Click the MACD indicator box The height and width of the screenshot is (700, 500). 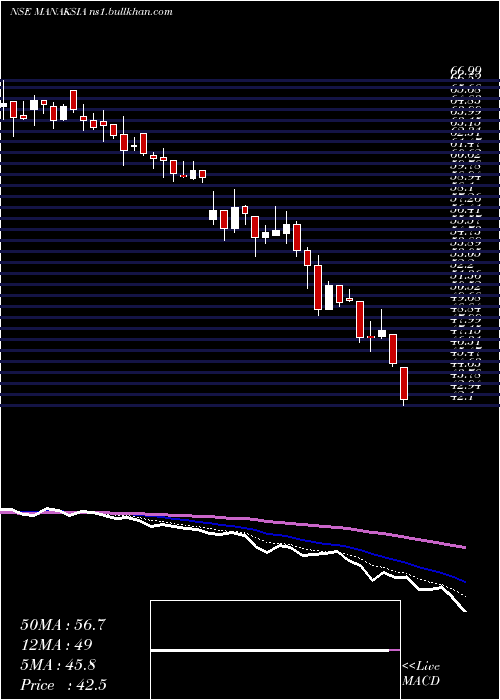click(275, 650)
